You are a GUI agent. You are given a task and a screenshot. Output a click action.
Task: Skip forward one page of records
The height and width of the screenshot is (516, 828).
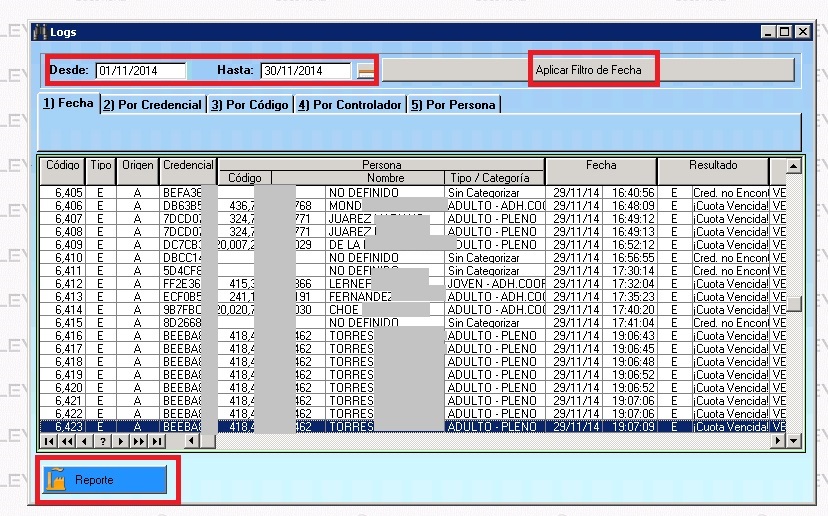tap(138, 441)
